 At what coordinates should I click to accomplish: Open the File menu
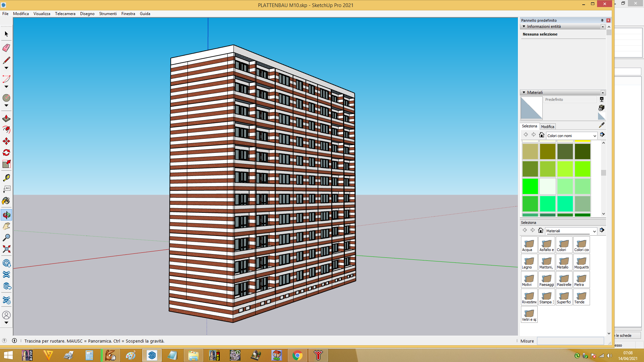(5, 14)
